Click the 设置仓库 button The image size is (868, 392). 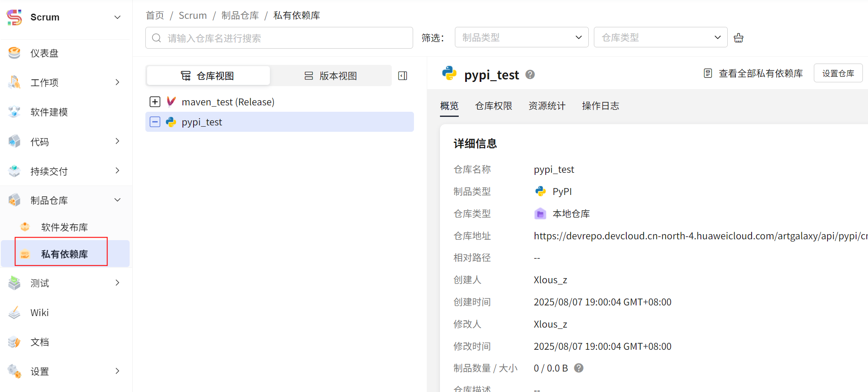838,73
